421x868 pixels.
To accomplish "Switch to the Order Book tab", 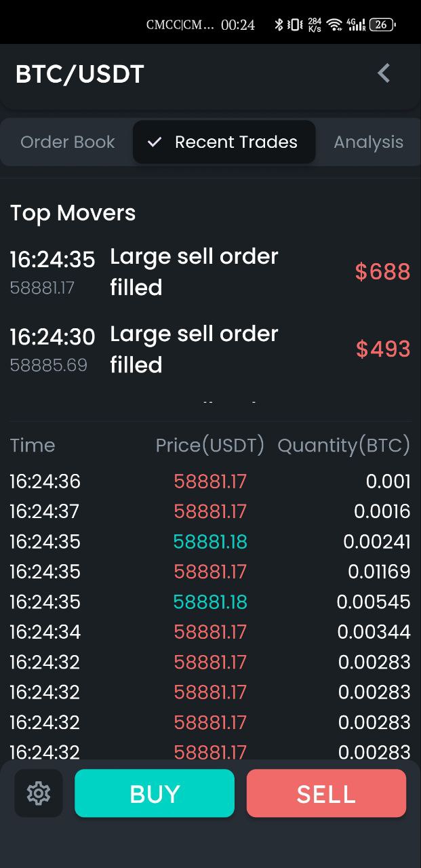I will [x=68, y=142].
